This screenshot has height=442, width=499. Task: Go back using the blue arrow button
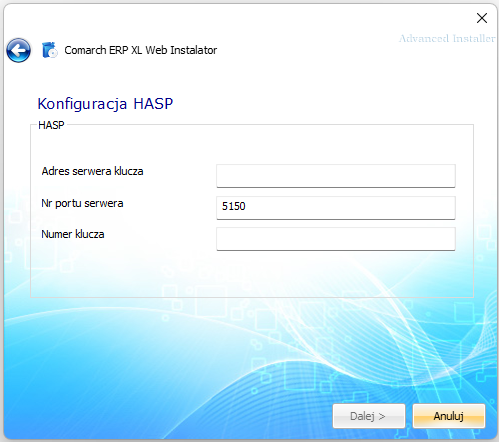[19, 50]
